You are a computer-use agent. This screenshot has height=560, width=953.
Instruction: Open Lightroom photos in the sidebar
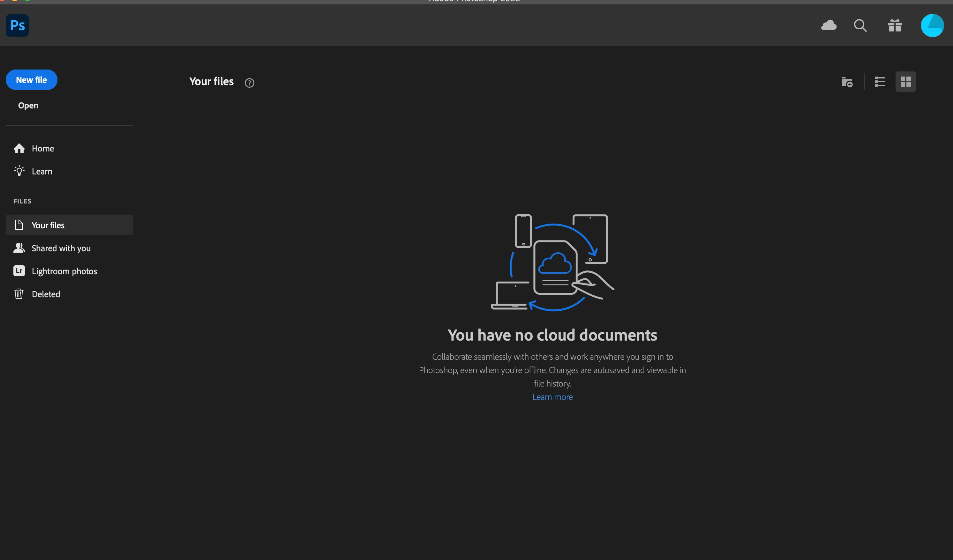pyautogui.click(x=64, y=271)
